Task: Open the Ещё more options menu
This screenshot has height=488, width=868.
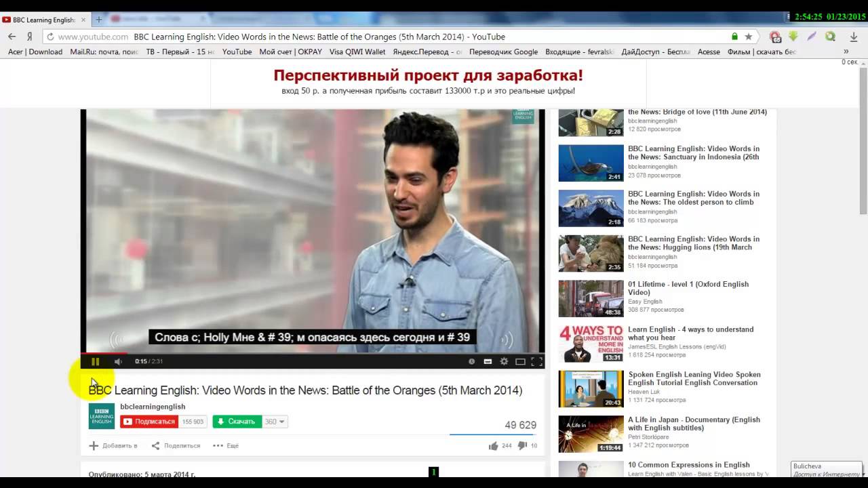Action: click(x=226, y=445)
